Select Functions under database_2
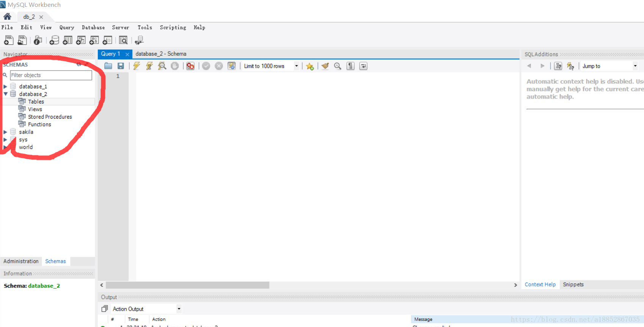 point(39,124)
